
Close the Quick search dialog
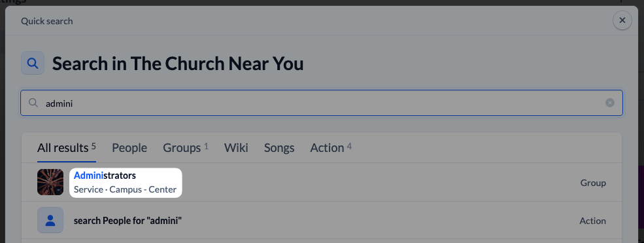(x=622, y=20)
